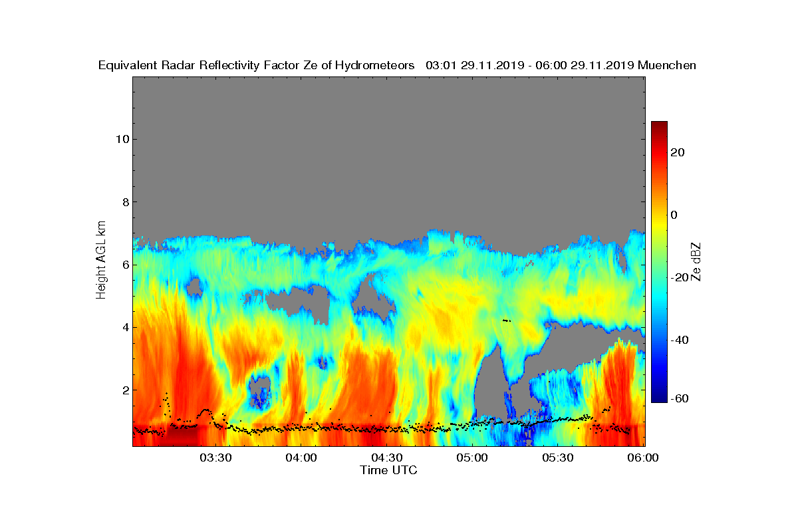Click the 'Time UTC' axis label
This screenshot has width=798, height=532.
[389, 470]
